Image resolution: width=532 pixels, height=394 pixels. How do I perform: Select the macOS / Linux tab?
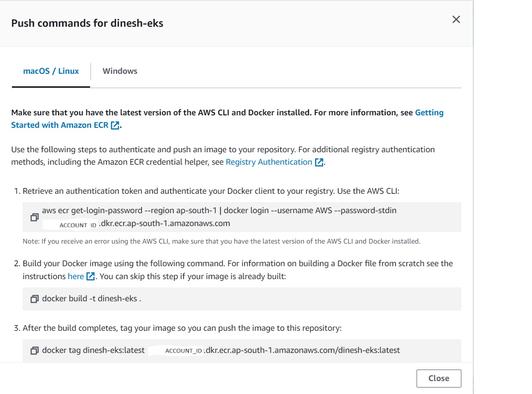51,71
